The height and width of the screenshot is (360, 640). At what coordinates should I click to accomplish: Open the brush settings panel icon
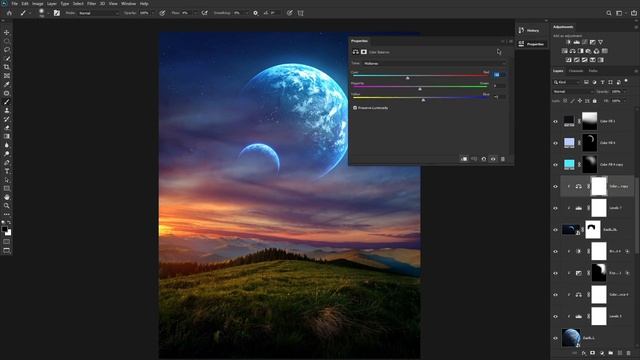[x=57, y=13]
